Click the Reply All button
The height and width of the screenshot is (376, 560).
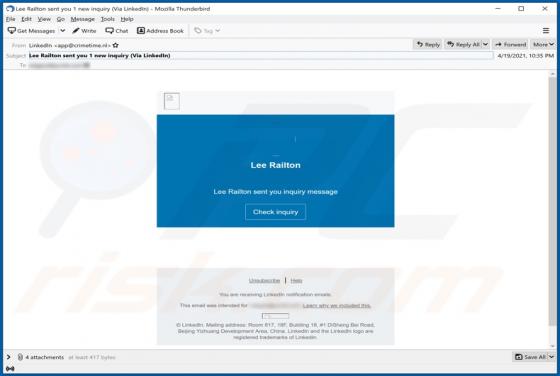pos(463,44)
